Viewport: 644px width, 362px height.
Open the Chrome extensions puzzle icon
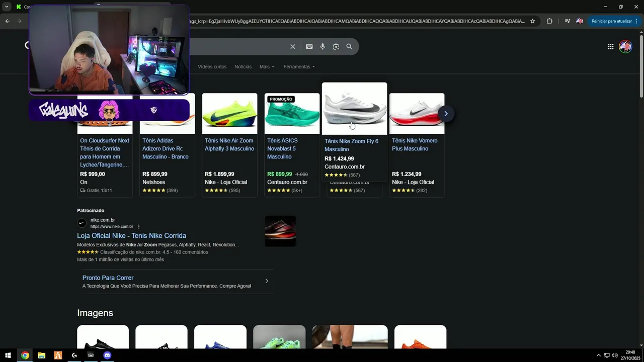549,21
